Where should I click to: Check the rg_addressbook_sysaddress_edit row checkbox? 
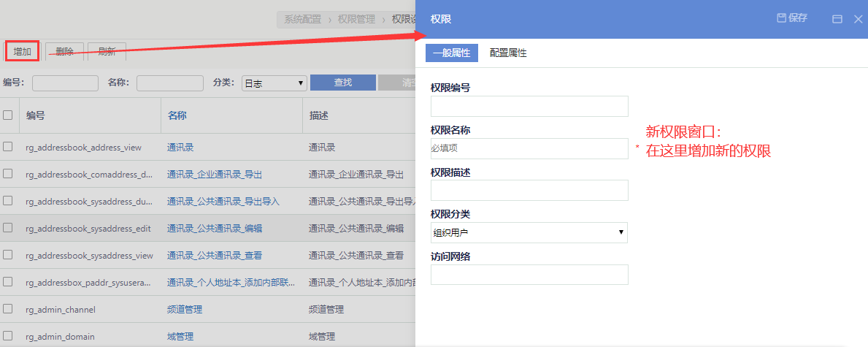(x=8, y=228)
